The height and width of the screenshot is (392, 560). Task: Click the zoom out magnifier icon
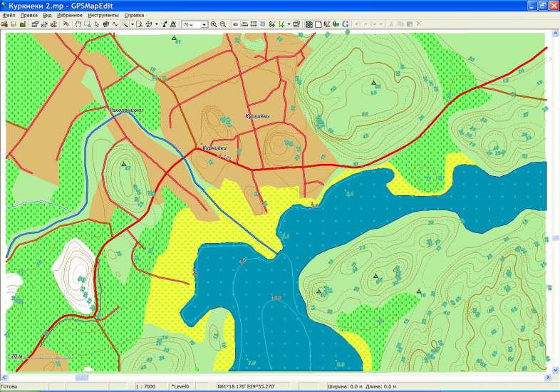[223, 24]
